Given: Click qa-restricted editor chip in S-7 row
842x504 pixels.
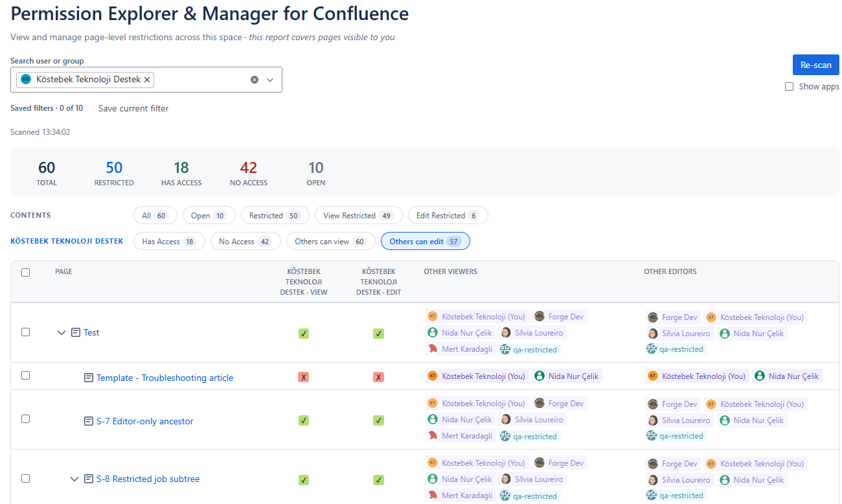Looking at the screenshot, I should click(x=676, y=436).
